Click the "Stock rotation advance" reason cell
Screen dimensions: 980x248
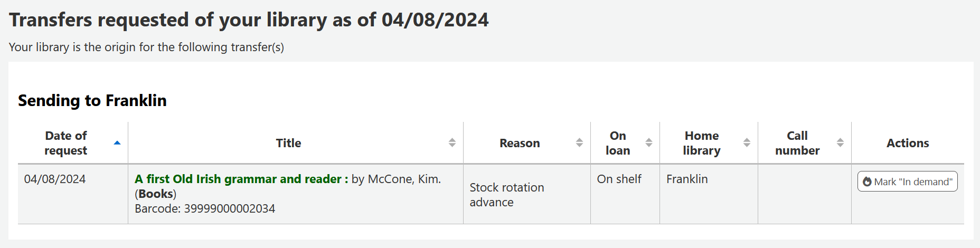[506, 195]
